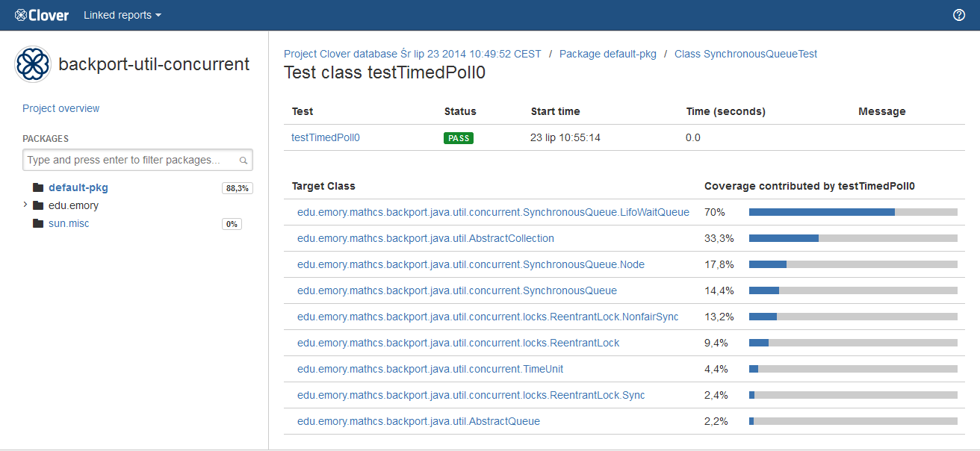Open the Linked reports dropdown
Viewport: 980px width, 451px height.
point(122,15)
